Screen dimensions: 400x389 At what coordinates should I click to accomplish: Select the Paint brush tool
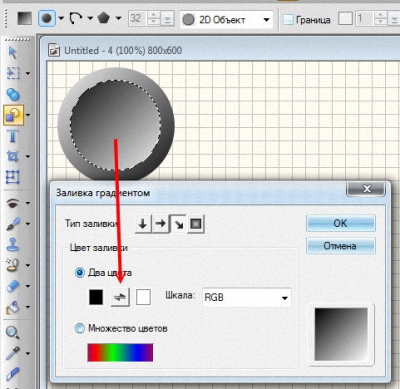click(13, 224)
